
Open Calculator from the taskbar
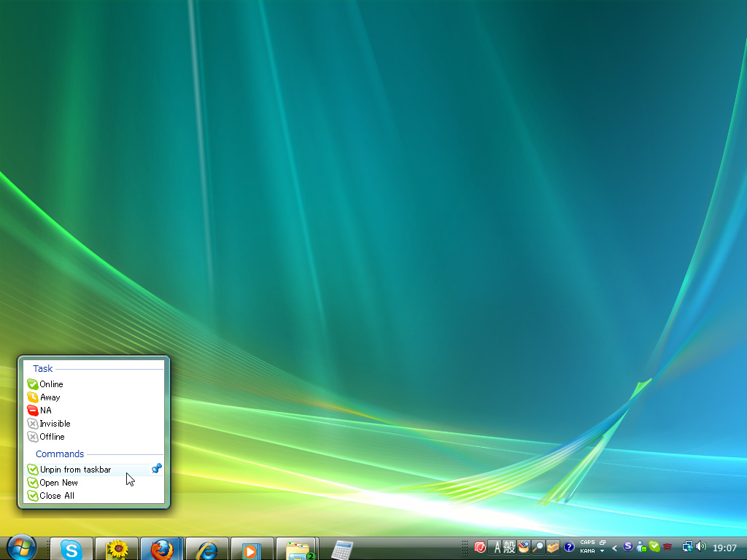point(342,549)
